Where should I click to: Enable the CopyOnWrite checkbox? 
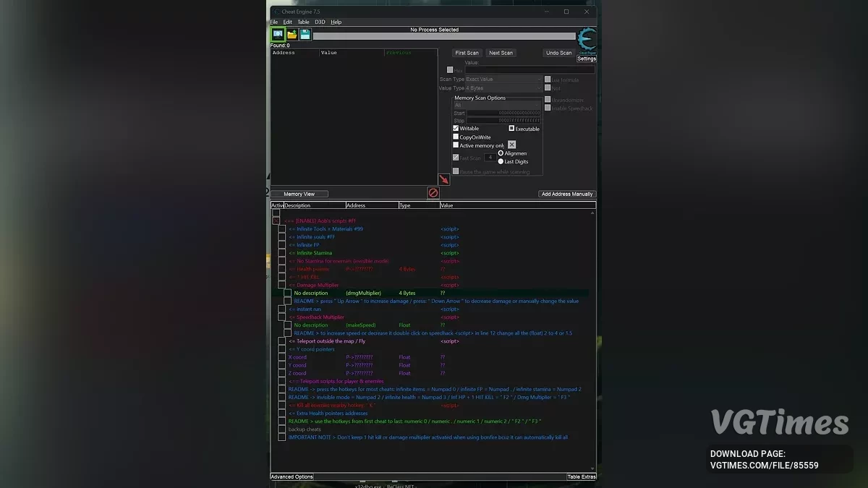click(x=456, y=137)
